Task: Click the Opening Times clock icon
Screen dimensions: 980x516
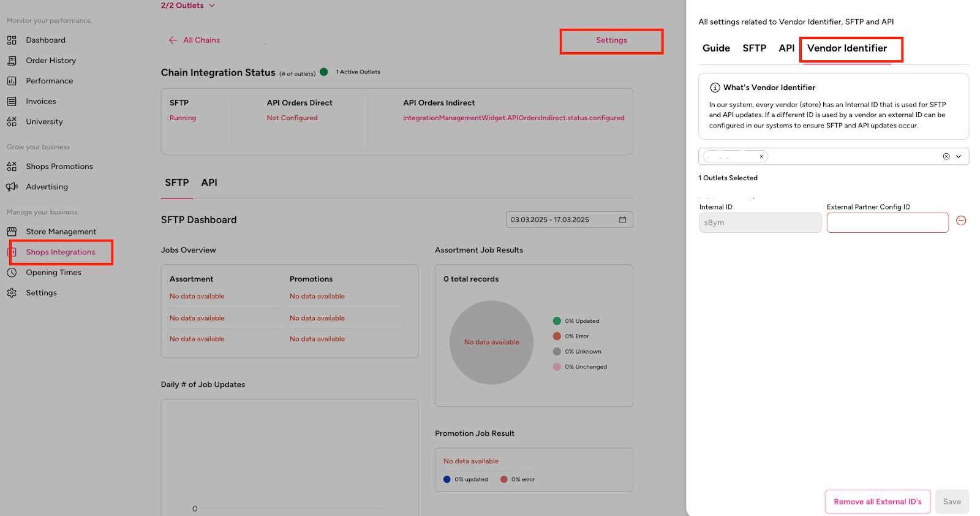Action: [12, 273]
